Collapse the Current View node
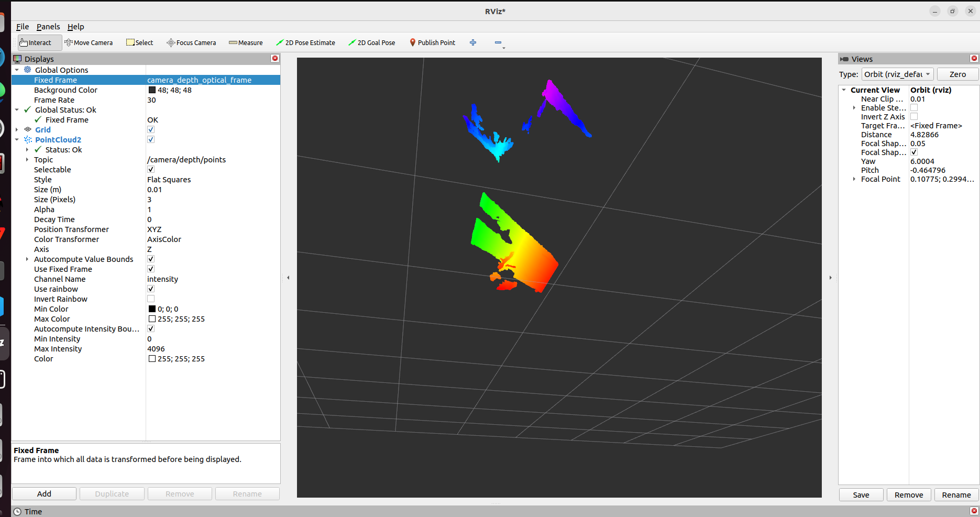The image size is (980, 517). click(x=844, y=90)
